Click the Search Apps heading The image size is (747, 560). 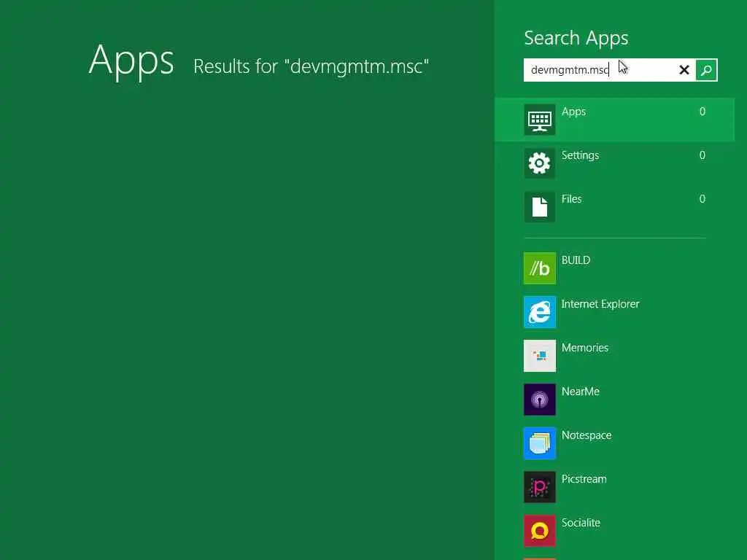576,38
